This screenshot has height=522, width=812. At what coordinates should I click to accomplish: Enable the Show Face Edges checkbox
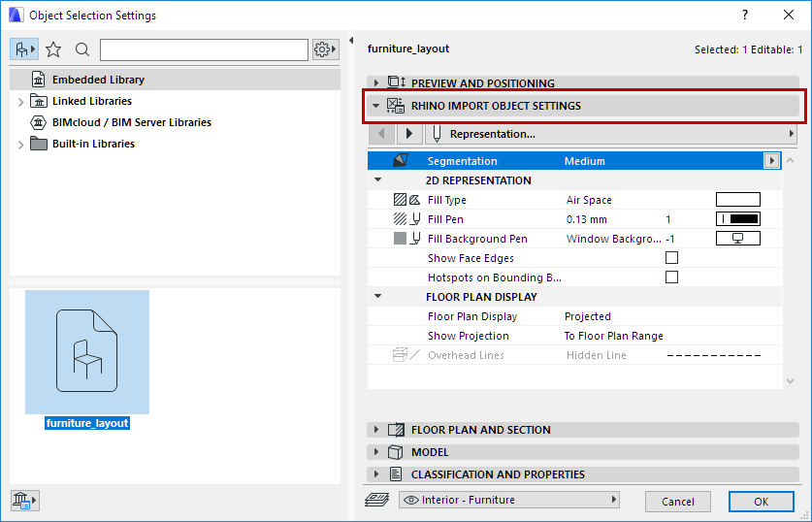671,258
